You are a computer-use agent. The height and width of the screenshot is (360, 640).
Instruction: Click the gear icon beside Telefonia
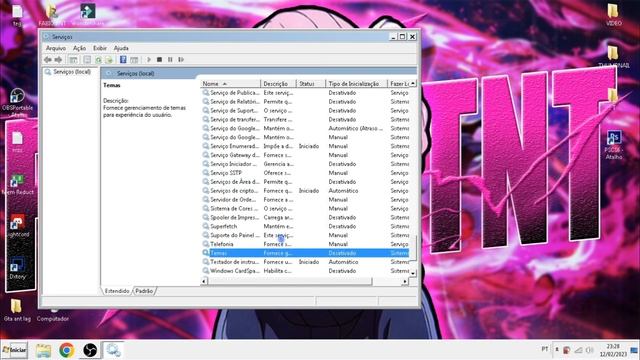click(x=206, y=244)
